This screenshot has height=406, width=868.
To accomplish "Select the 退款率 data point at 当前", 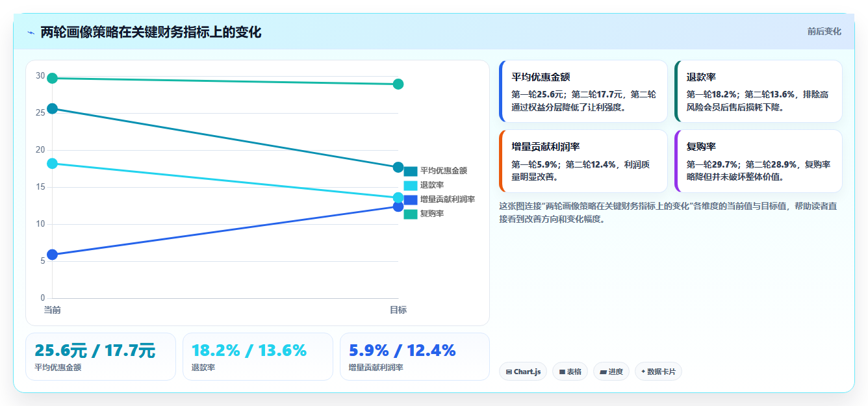I will 53,163.
